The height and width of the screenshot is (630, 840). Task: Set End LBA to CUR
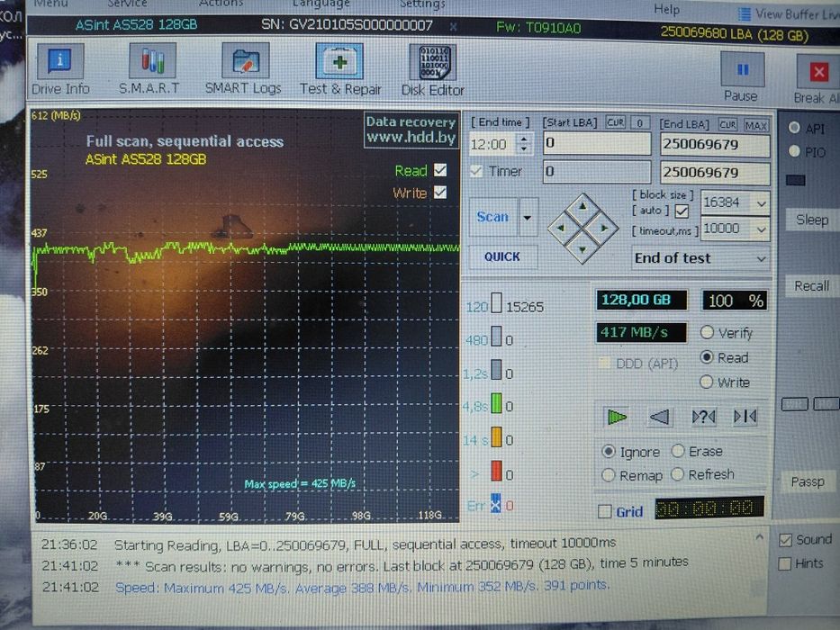pyautogui.click(x=727, y=124)
